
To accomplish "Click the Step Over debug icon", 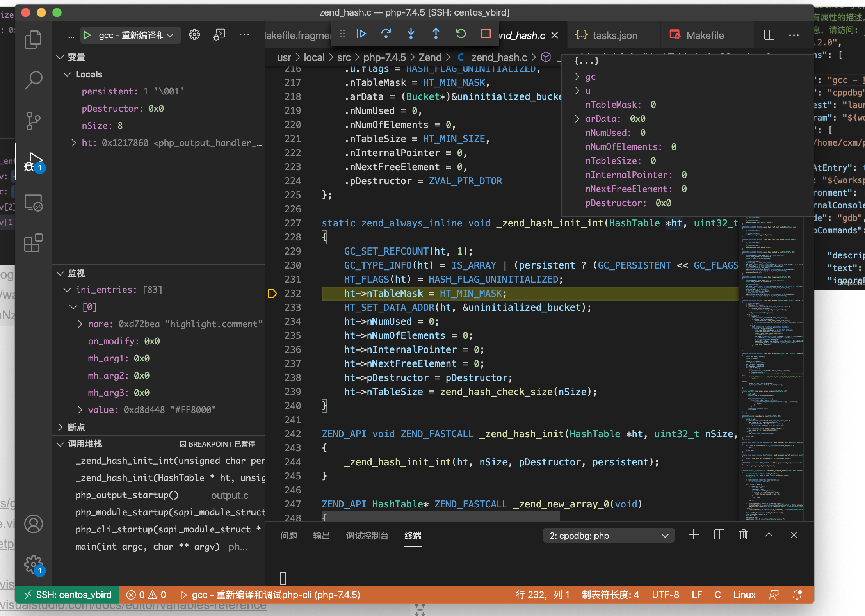I will pyautogui.click(x=386, y=34).
